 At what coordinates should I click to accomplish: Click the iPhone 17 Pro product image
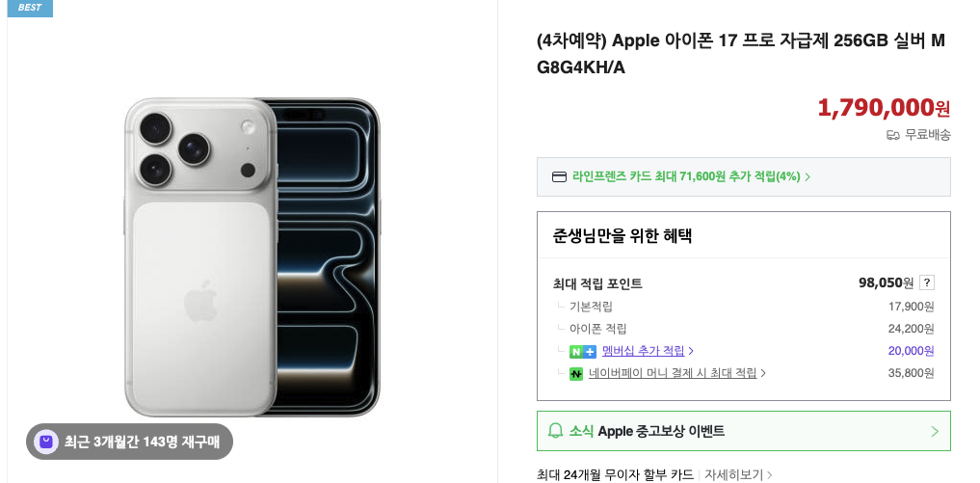pos(252,255)
